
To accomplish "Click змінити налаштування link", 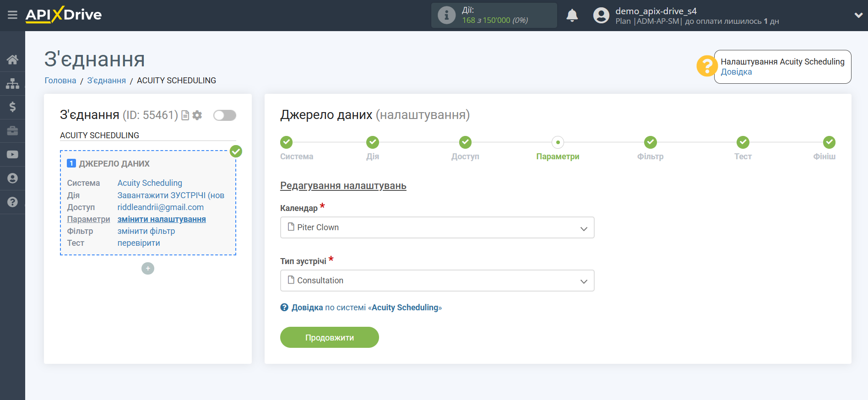I will coord(162,219).
